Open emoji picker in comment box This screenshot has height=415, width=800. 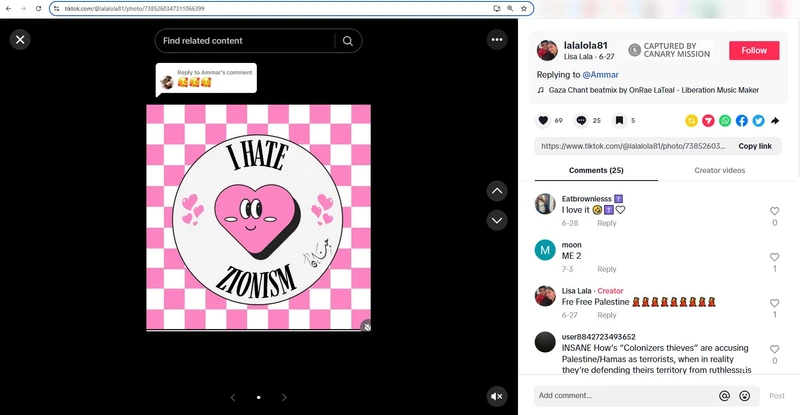pyautogui.click(x=744, y=396)
